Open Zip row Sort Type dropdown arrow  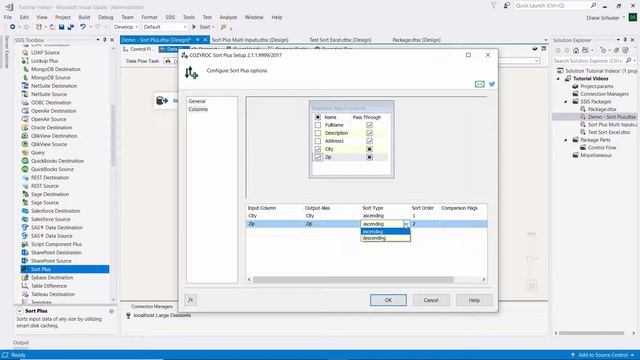(407, 224)
